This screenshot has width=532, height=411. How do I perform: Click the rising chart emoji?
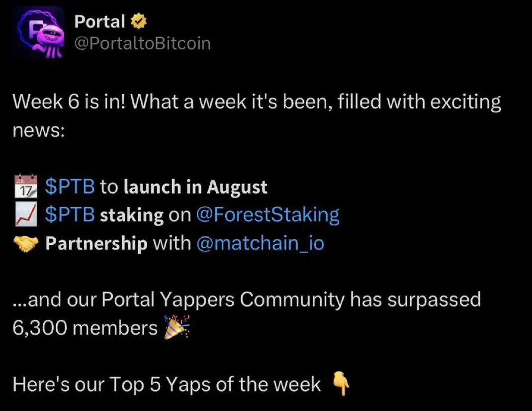pyautogui.click(x=26, y=214)
